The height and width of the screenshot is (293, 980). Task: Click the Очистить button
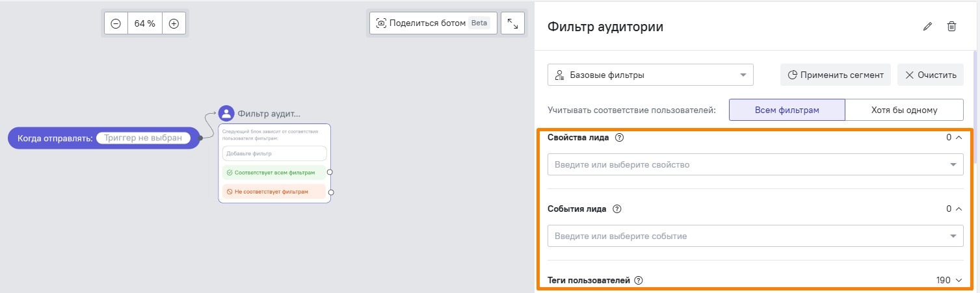(x=931, y=75)
